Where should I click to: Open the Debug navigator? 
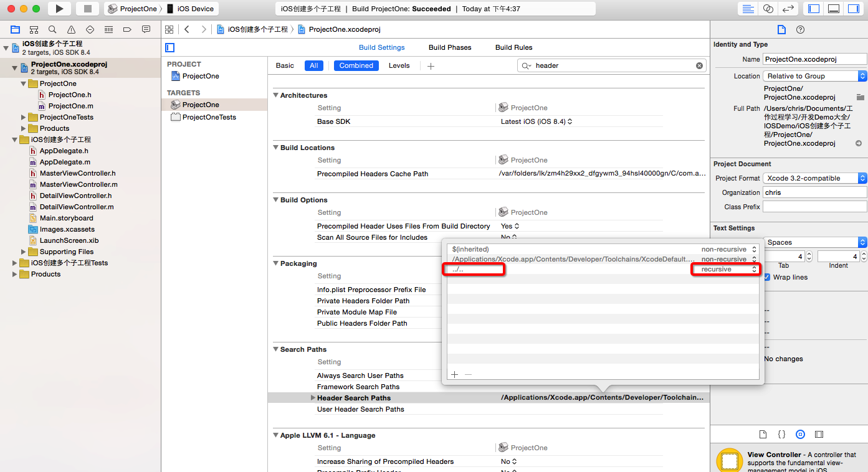click(108, 29)
